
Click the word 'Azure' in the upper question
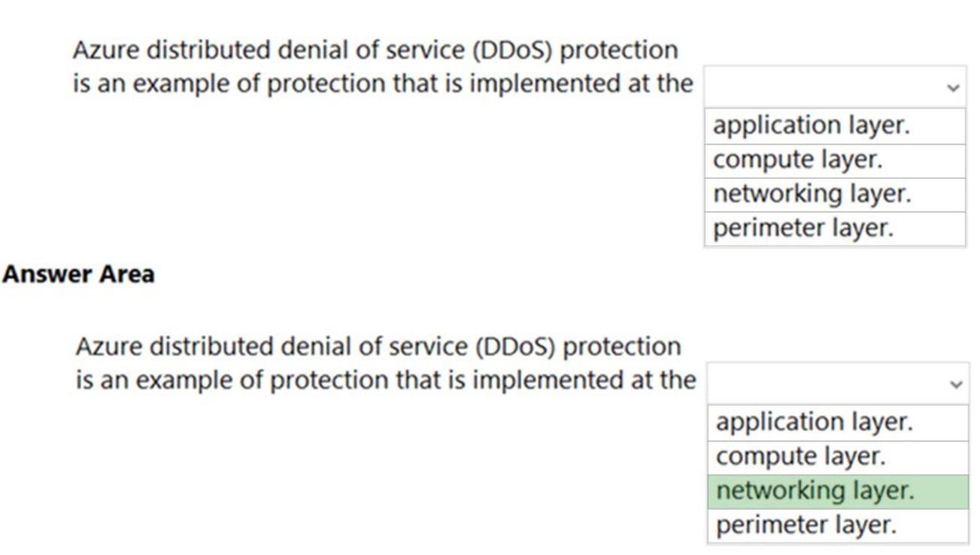(105, 50)
